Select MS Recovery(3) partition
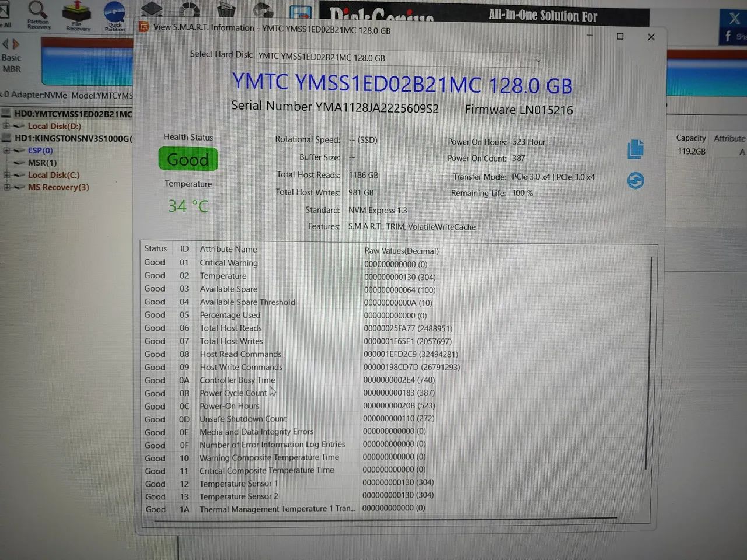Viewport: 747px width, 560px height. pyautogui.click(x=58, y=187)
